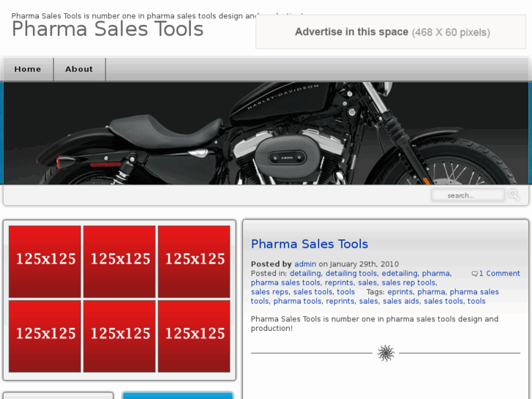Click the top-right 125x125 ad
The height and width of the screenshot is (399, 532).
pos(194,261)
